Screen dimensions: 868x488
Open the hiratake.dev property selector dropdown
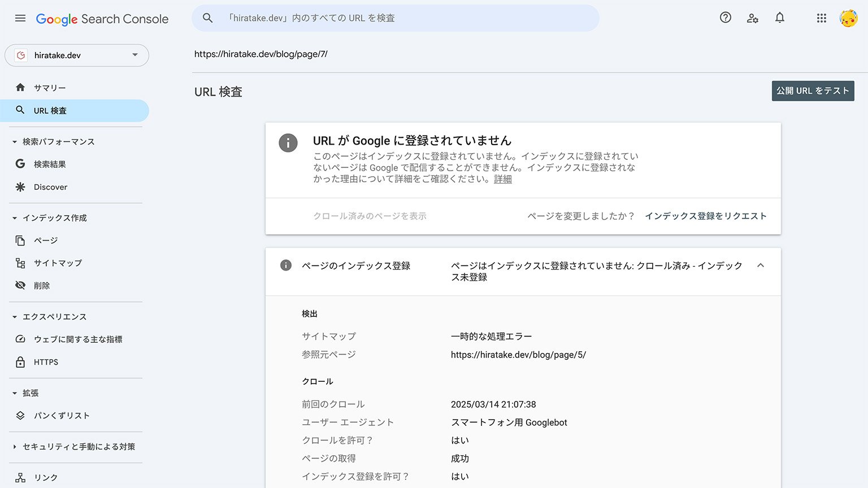click(77, 55)
